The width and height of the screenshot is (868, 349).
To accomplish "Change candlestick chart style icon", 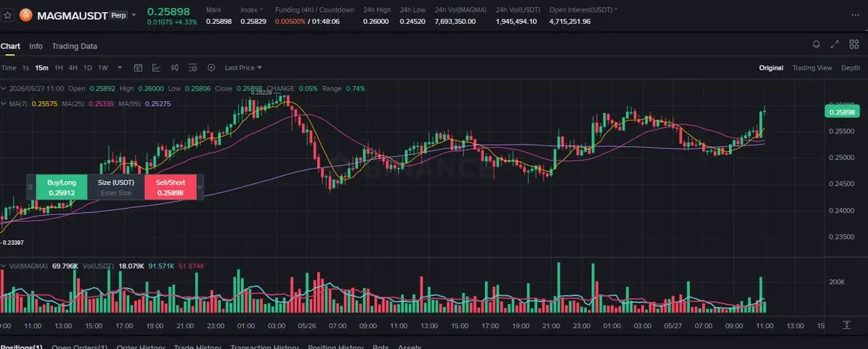I will (x=175, y=67).
